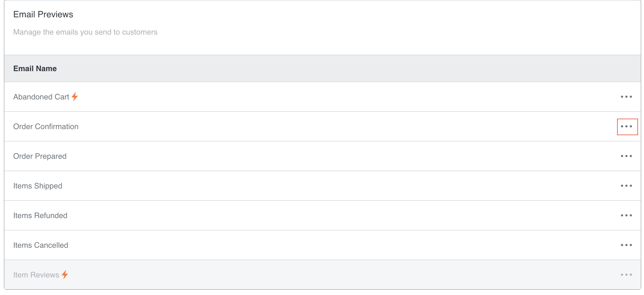Screen dimensions: 644x295
Task: Open the Order Confirmation email name
Action: [x=46, y=127]
